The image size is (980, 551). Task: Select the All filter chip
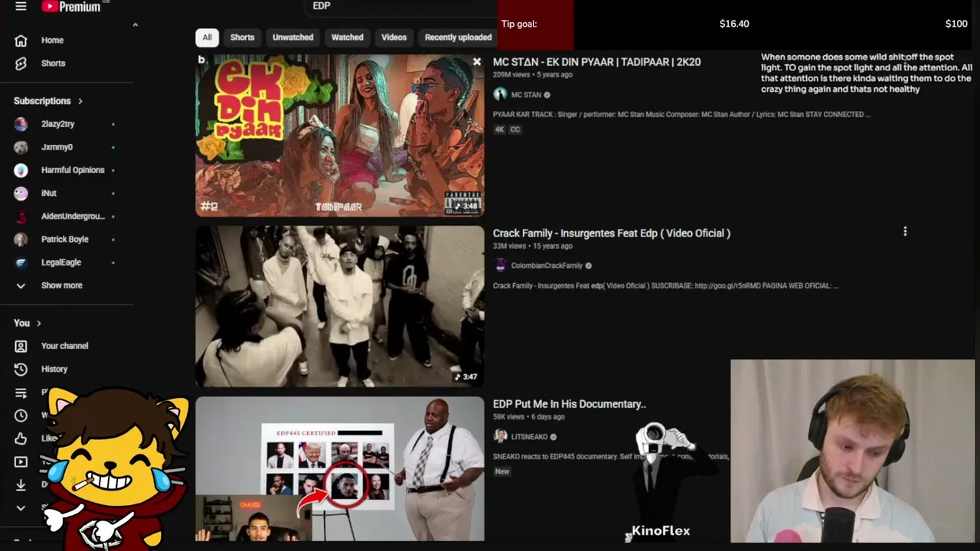pyautogui.click(x=207, y=37)
